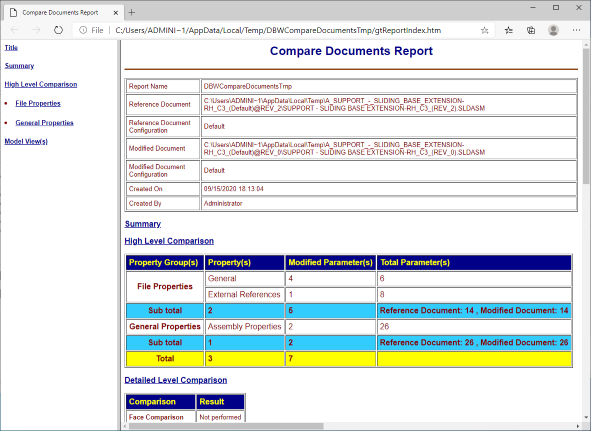Open the Summary link in sidebar
591x431 pixels.
click(19, 66)
